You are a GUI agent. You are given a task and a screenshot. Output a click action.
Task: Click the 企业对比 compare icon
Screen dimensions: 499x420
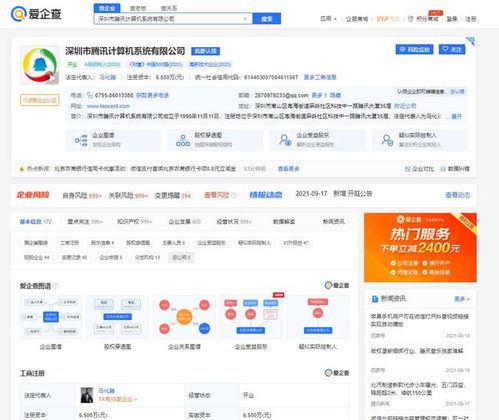[x=407, y=169]
